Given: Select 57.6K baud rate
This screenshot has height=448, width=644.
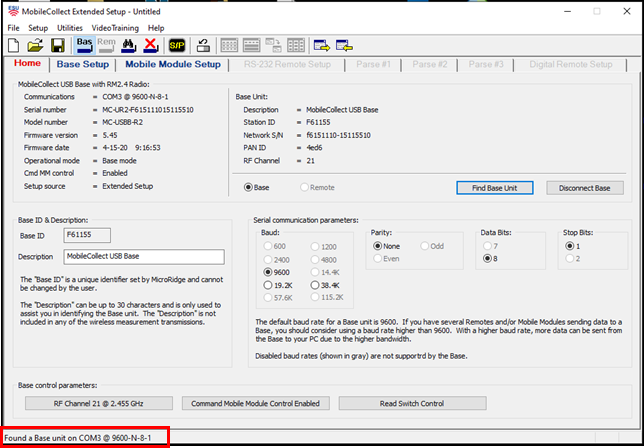Looking at the screenshot, I should 278,298.
